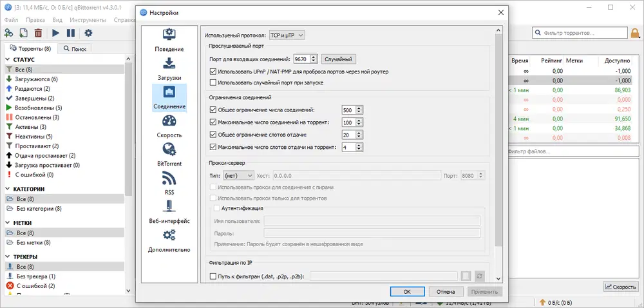
Task: Toggle Общее ограничение слотов отдачи checkbox
Action: [213, 134]
